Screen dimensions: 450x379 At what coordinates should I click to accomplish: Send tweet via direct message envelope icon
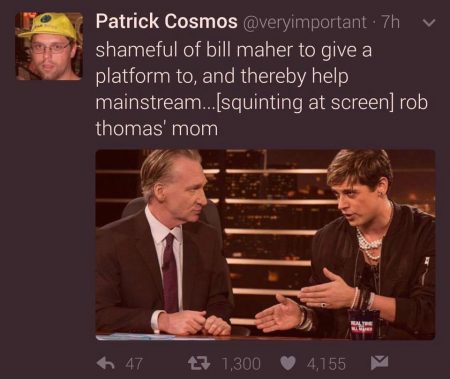[379, 363]
